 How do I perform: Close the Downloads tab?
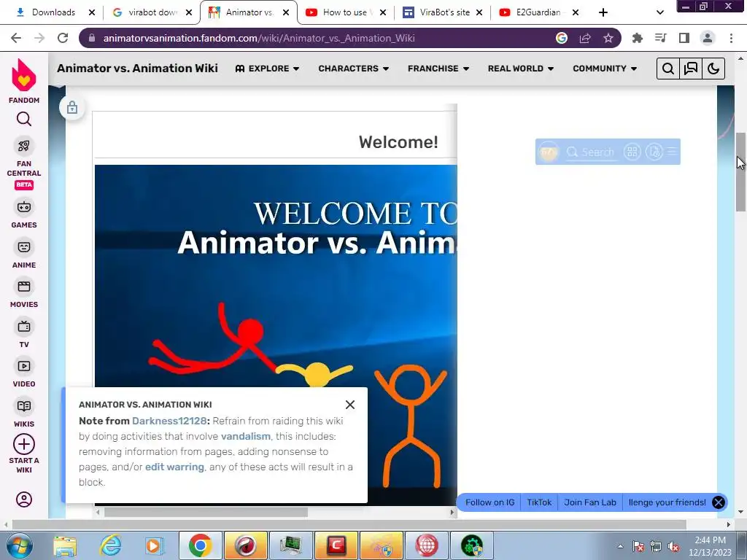[x=92, y=12]
